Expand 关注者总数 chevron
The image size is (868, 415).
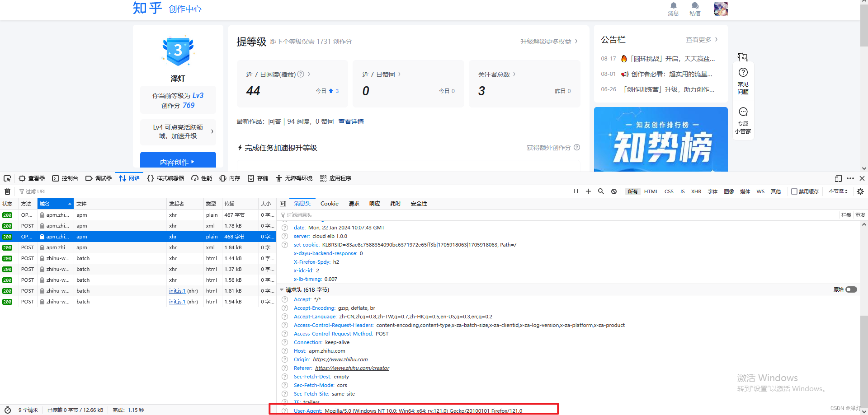514,74
